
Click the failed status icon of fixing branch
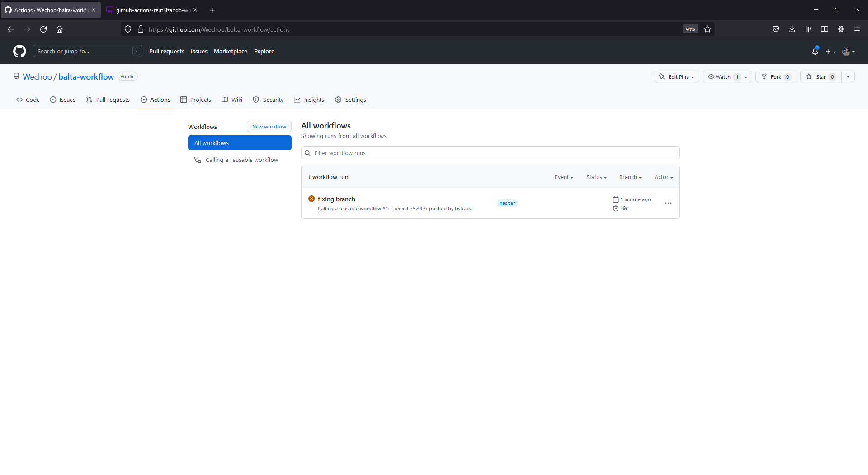tap(311, 199)
